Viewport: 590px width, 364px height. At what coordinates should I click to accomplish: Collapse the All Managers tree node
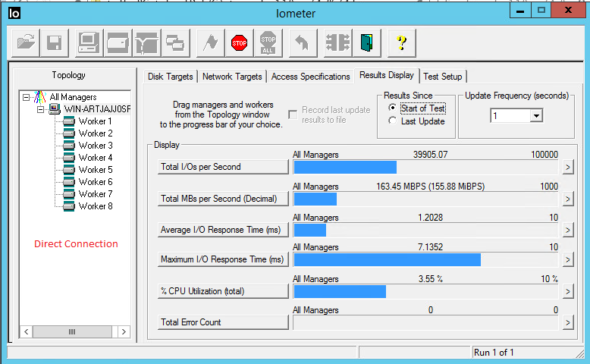tap(26, 98)
